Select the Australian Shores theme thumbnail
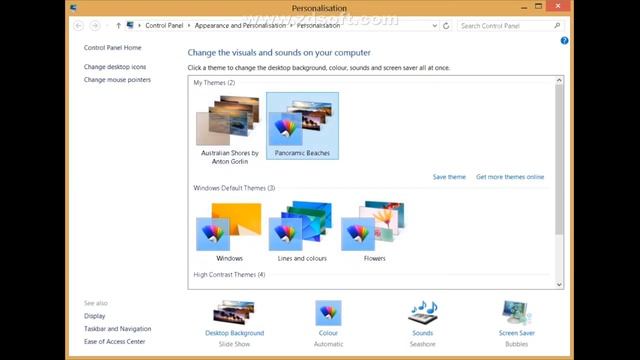The width and height of the screenshot is (640, 360). [x=229, y=120]
